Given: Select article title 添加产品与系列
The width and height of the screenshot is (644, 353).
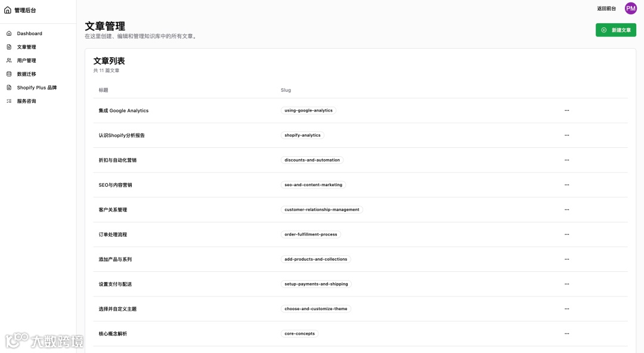Looking at the screenshot, I should click(x=116, y=259).
